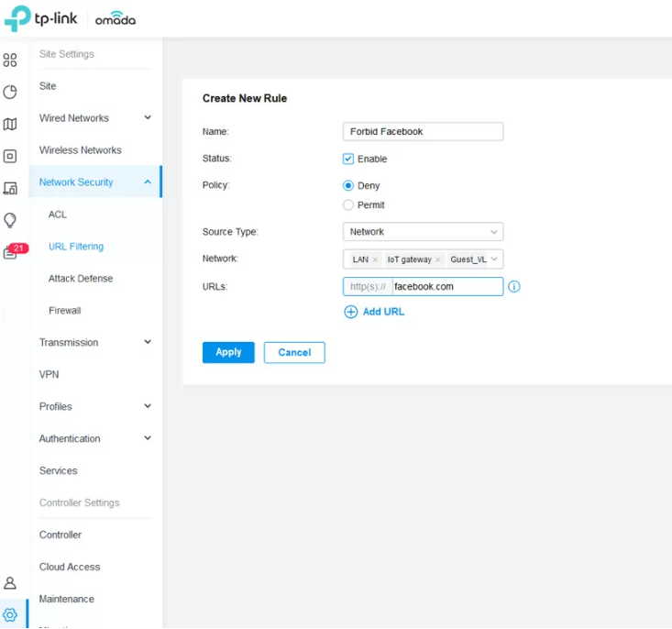Open Logs icon with 21 badge
Screen dimensions: 672x629
(11, 253)
